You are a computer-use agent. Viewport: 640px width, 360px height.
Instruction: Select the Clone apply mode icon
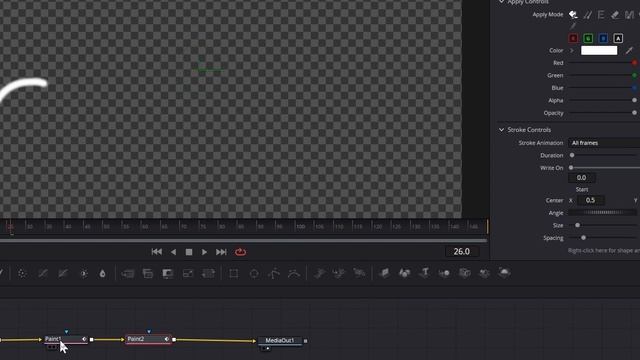point(587,15)
